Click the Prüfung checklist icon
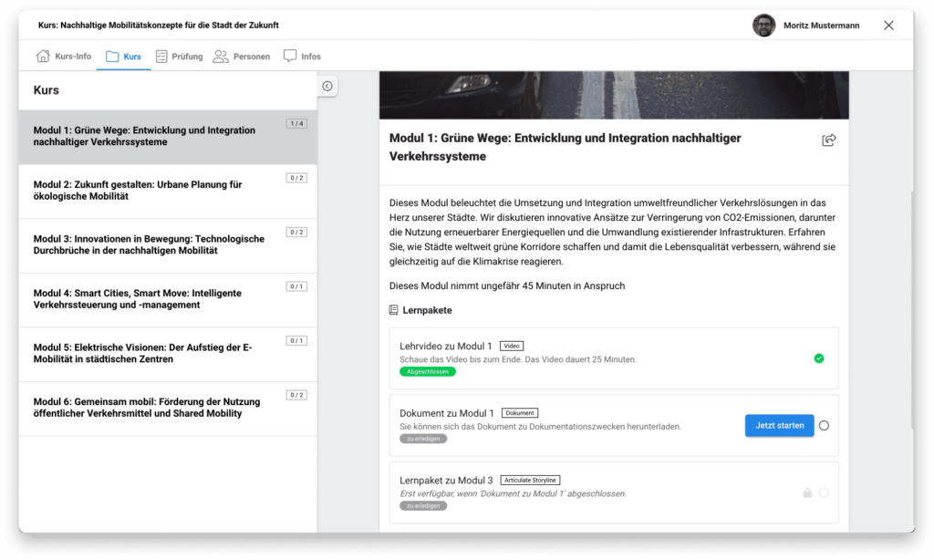Image resolution: width=934 pixels, height=560 pixels. (x=161, y=57)
